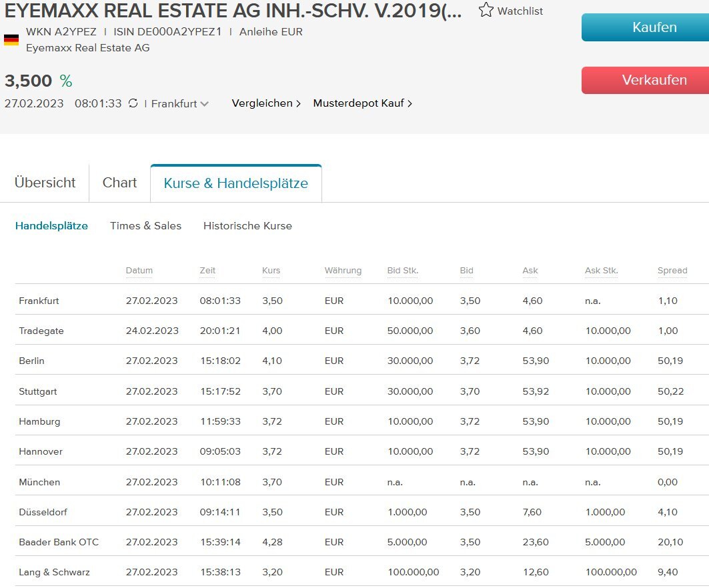Click Berlin time 15:18:02
This screenshot has width=709, height=588.
tap(220, 361)
